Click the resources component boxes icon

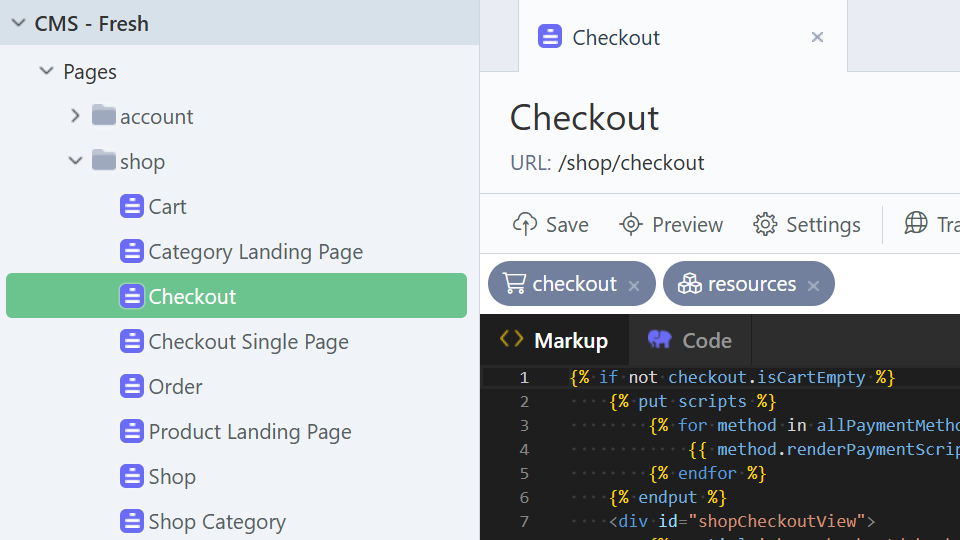pos(689,283)
